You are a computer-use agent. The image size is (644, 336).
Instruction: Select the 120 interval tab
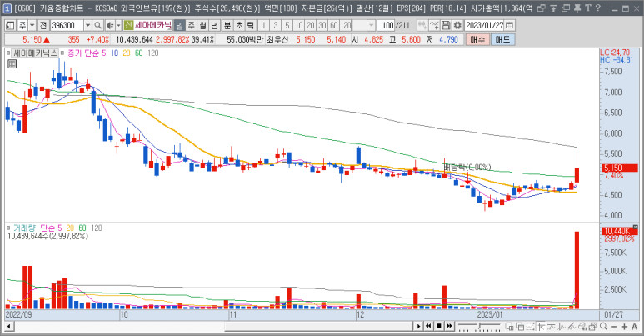point(346,25)
